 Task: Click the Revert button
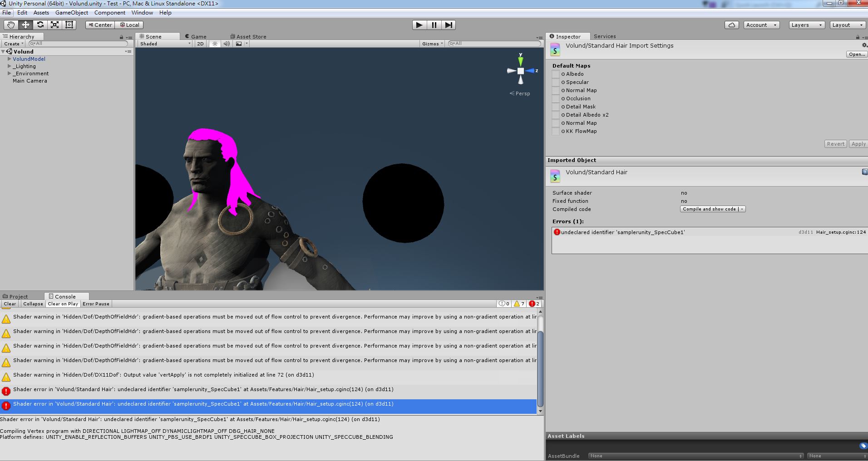point(835,144)
